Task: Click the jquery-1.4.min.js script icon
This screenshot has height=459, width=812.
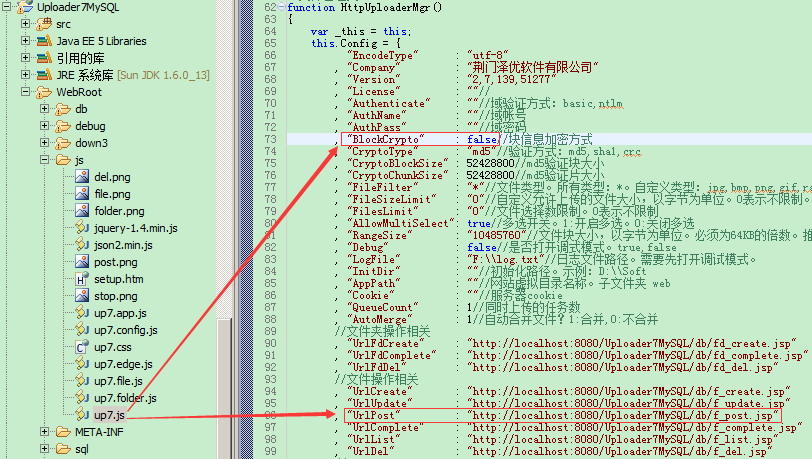Action: tap(82, 227)
